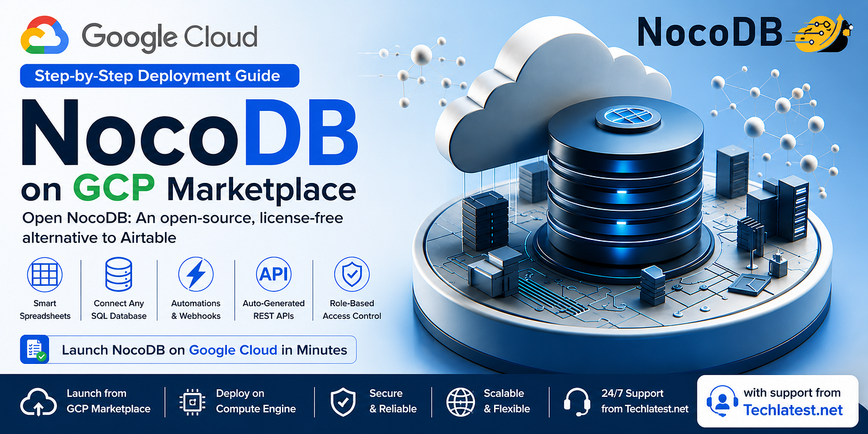
Task: Click the 24/7 Support headset icon
Action: (576, 403)
